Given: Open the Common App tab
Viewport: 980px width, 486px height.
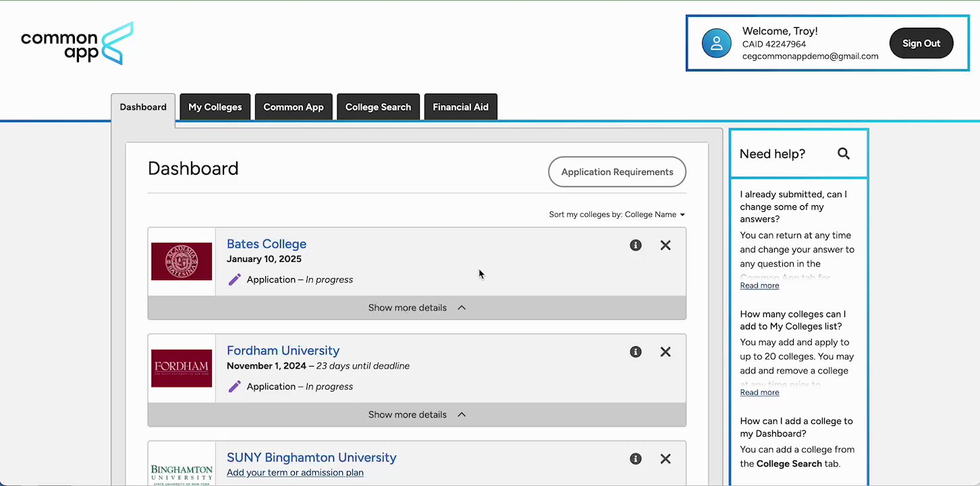Looking at the screenshot, I should 294,107.
